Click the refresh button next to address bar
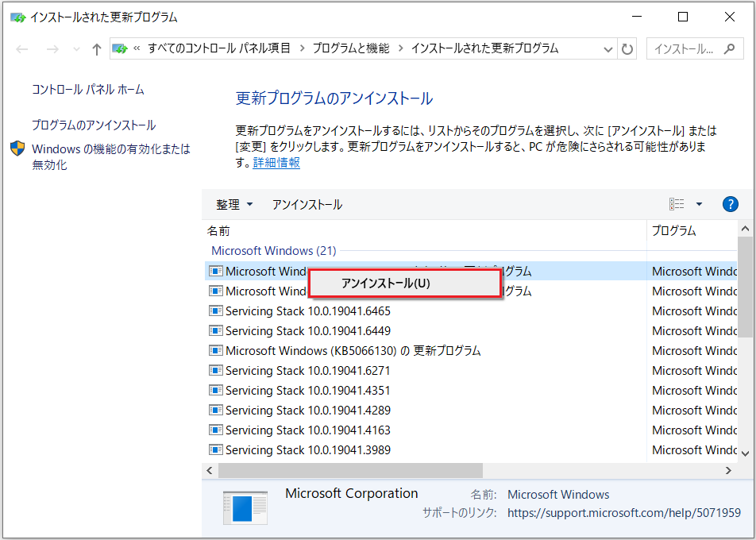 pyautogui.click(x=627, y=48)
